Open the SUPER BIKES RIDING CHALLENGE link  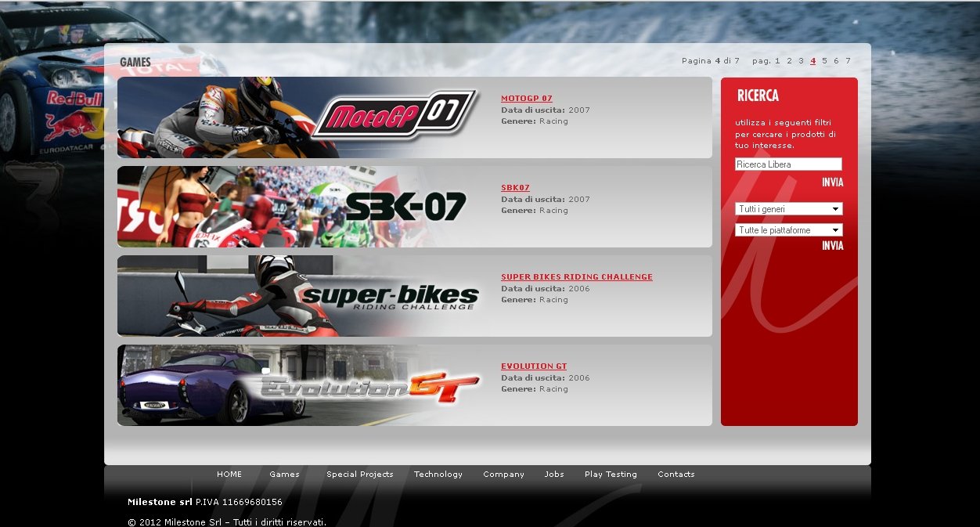(577, 277)
